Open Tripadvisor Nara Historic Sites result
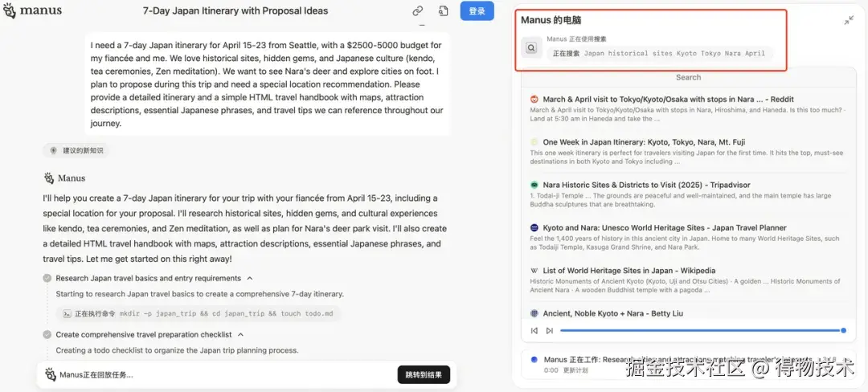This screenshot has height=392, width=868. pos(634,185)
